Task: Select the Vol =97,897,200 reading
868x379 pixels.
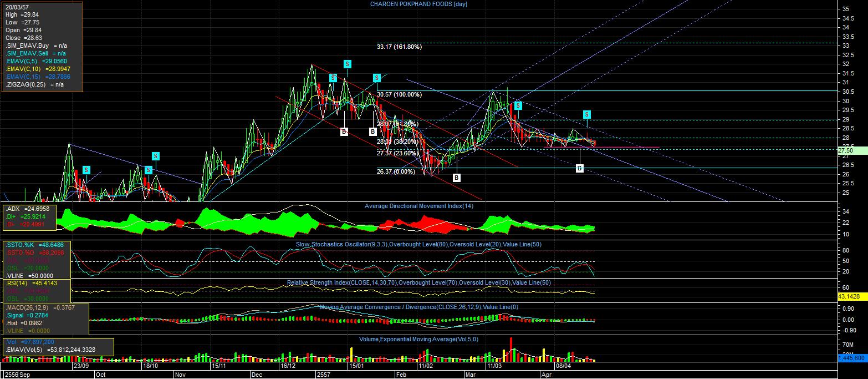Action: tap(29, 342)
